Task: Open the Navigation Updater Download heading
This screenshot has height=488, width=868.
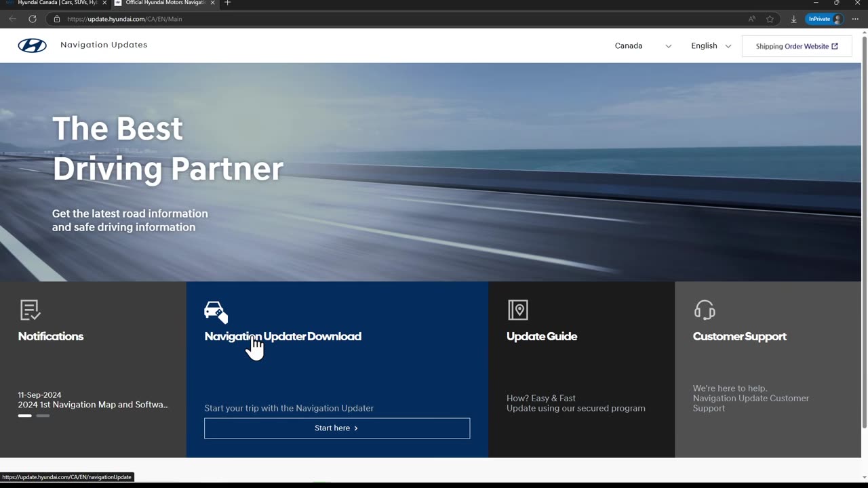Action: tap(283, 336)
